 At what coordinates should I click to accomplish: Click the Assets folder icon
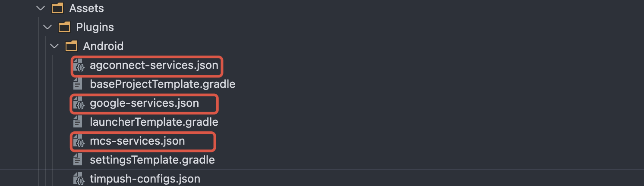click(57, 8)
